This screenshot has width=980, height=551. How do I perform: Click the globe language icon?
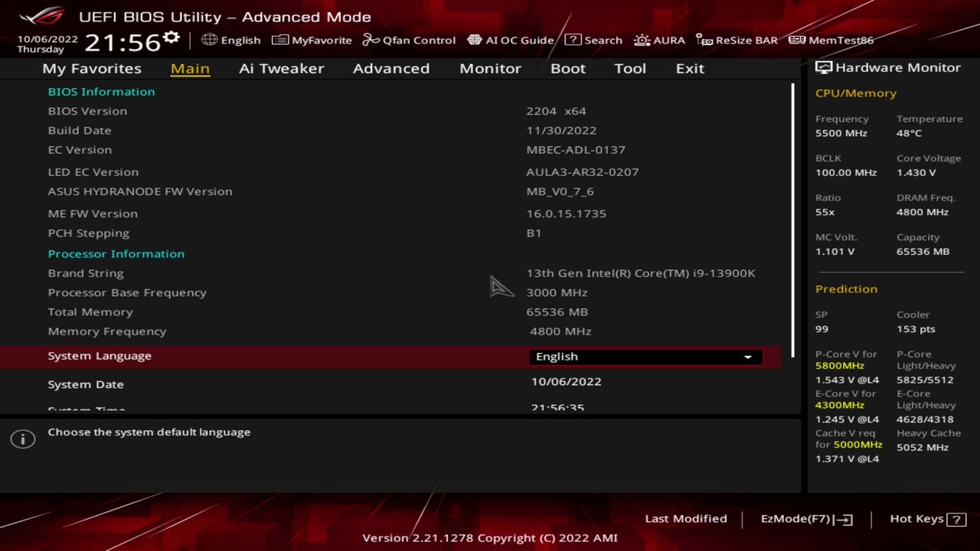(x=210, y=40)
